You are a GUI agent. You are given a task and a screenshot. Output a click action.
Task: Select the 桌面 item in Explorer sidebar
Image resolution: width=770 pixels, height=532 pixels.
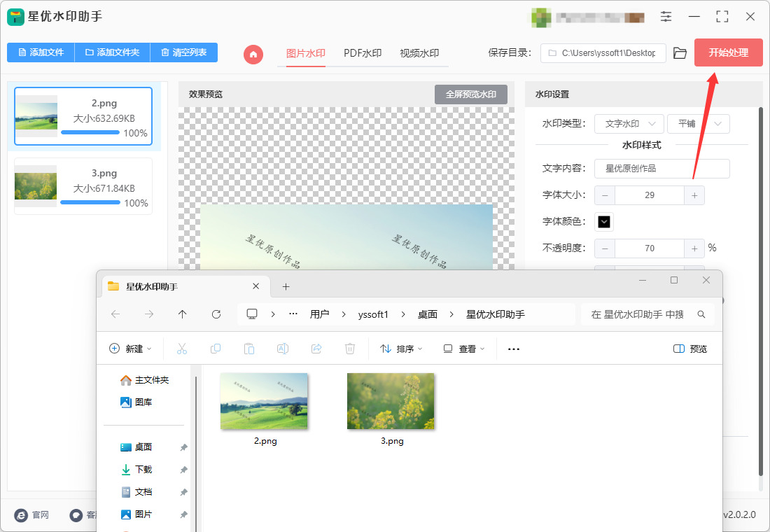pos(143,447)
